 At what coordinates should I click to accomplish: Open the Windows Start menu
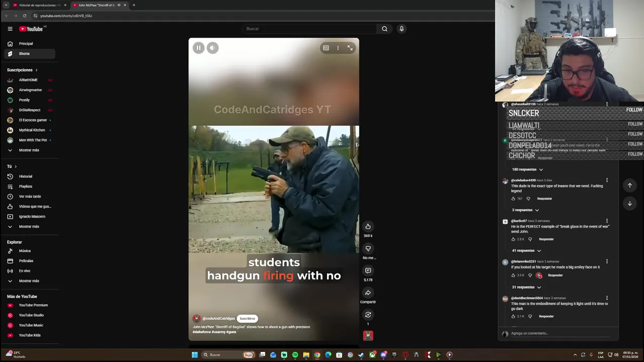(195, 355)
